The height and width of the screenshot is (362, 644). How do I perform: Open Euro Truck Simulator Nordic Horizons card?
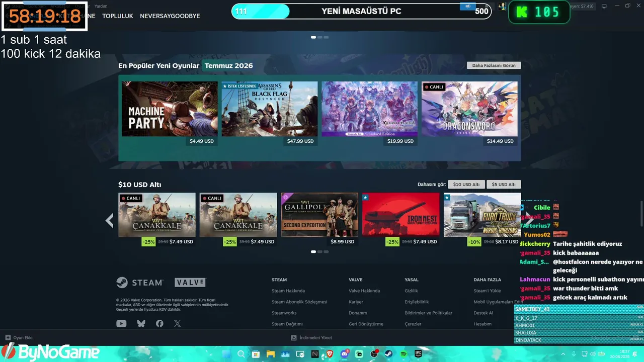(482, 215)
